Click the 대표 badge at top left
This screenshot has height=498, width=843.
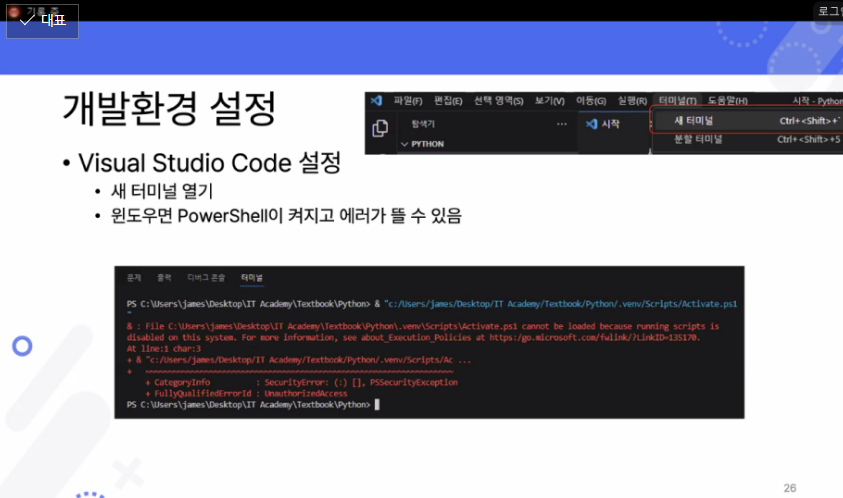tap(42, 21)
